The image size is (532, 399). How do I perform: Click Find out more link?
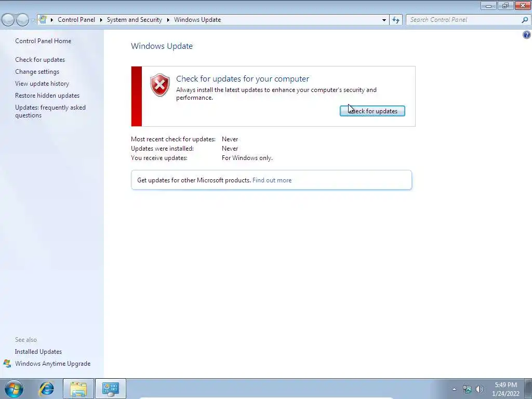point(272,180)
